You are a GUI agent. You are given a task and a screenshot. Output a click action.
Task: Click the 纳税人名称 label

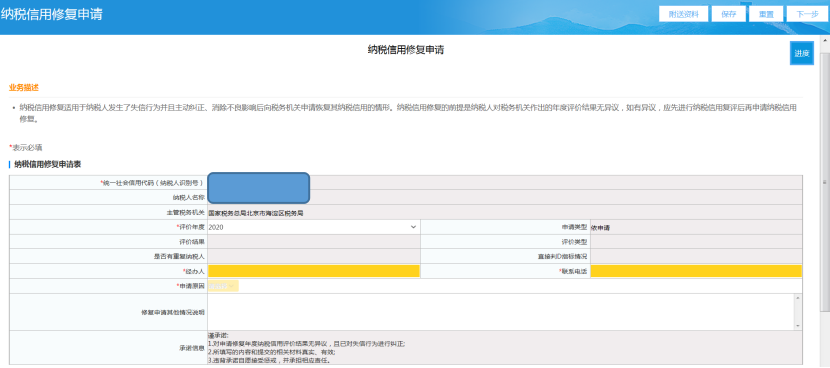189,198
